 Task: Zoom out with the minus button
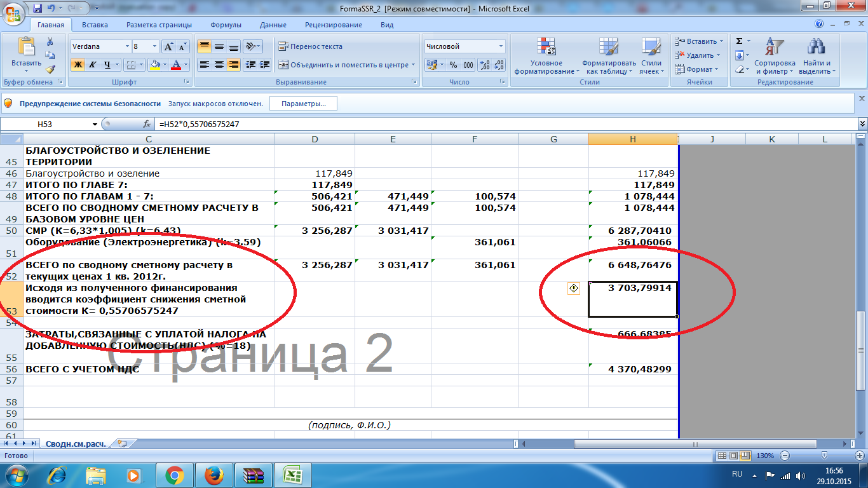click(x=785, y=456)
